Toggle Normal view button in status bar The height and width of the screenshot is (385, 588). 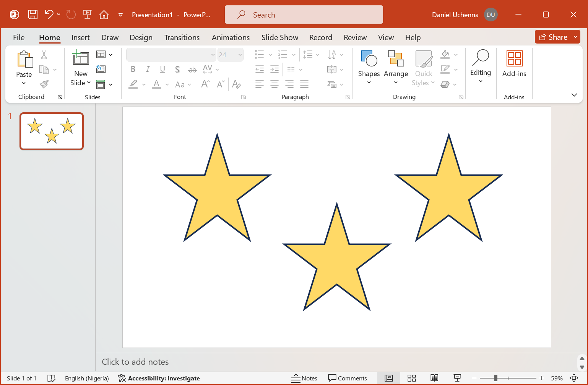389,378
